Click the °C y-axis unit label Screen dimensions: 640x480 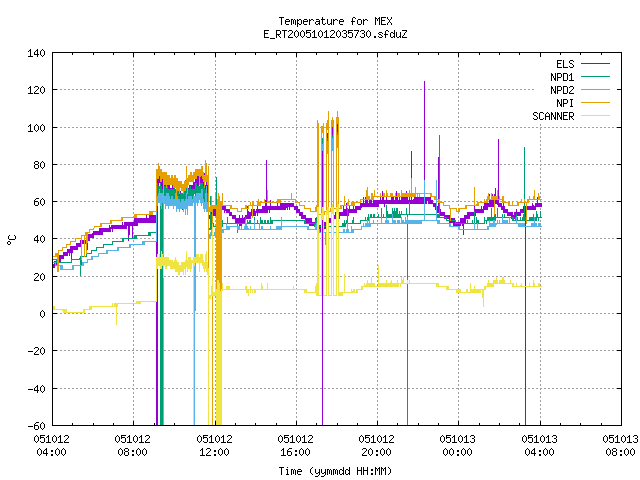(12, 240)
